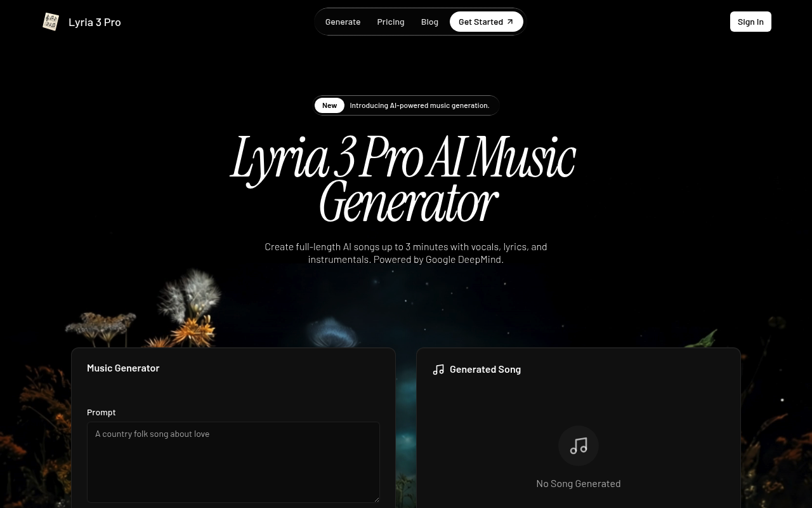Screen dimensions: 812x508
Task: Click inside the Prompt text area
Action: [x=233, y=462]
